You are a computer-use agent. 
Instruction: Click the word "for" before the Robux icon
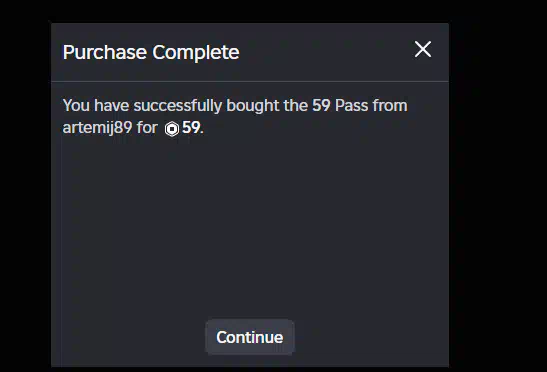[x=147, y=127]
